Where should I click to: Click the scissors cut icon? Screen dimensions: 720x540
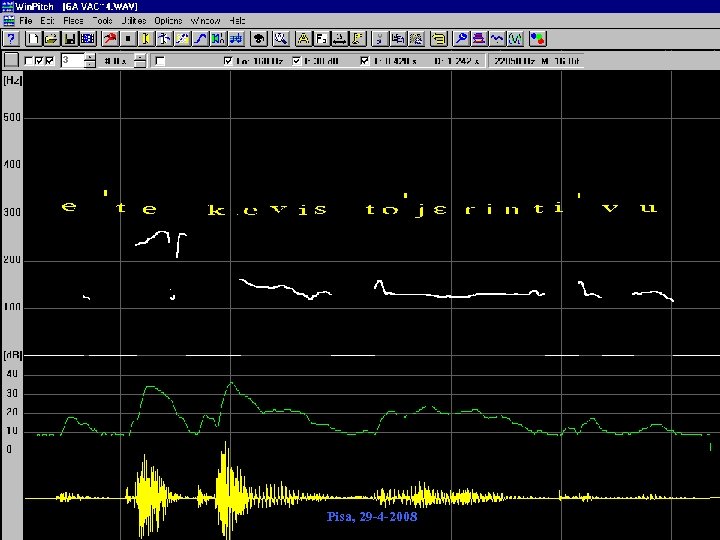379,39
